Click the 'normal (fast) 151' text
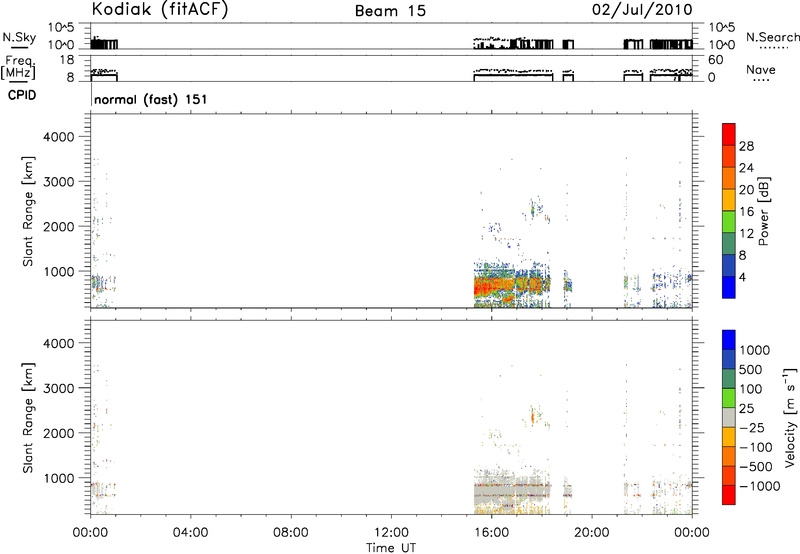The height and width of the screenshot is (554, 800). 151,99
